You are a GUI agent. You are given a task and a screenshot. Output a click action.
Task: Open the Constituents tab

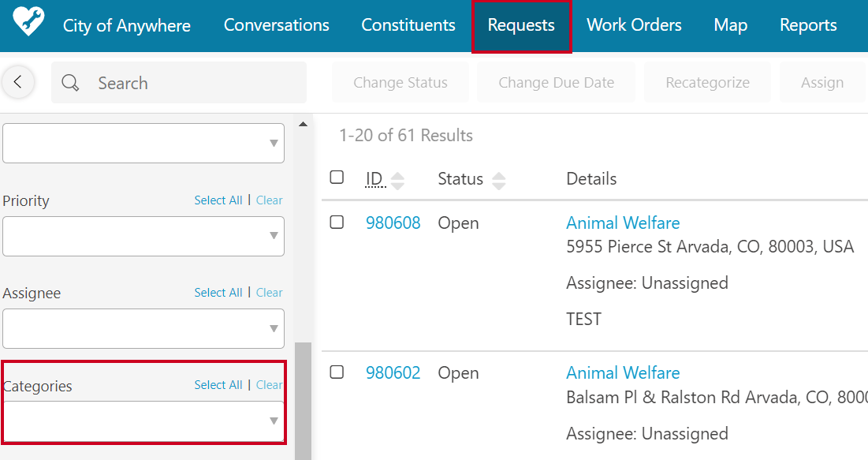pyautogui.click(x=408, y=25)
